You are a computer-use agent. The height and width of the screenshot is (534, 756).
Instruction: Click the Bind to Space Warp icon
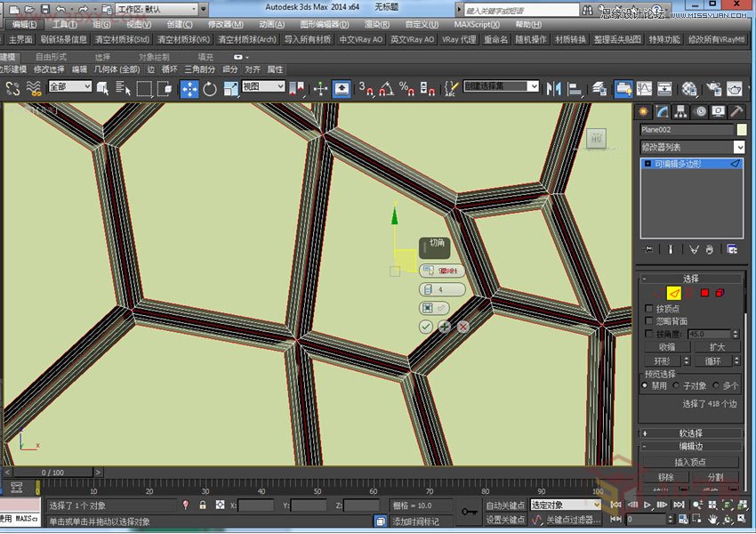click(34, 89)
